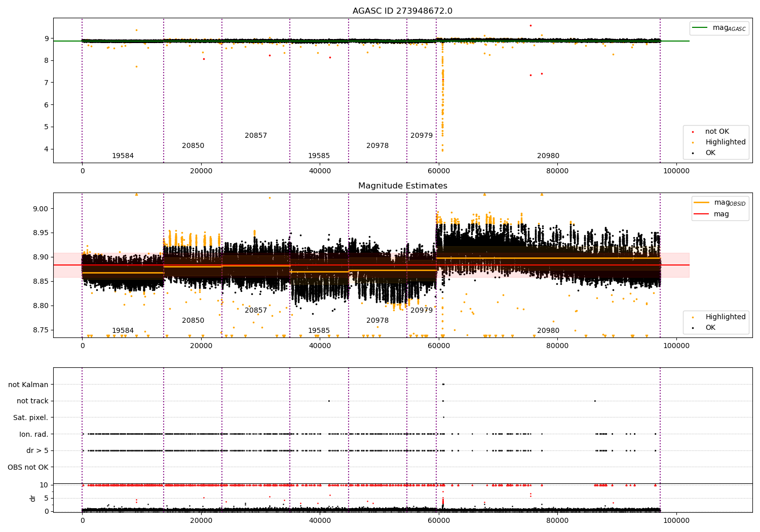Click OBSID label 20979 in top plot
This screenshot has width=760, height=532.
click(422, 136)
